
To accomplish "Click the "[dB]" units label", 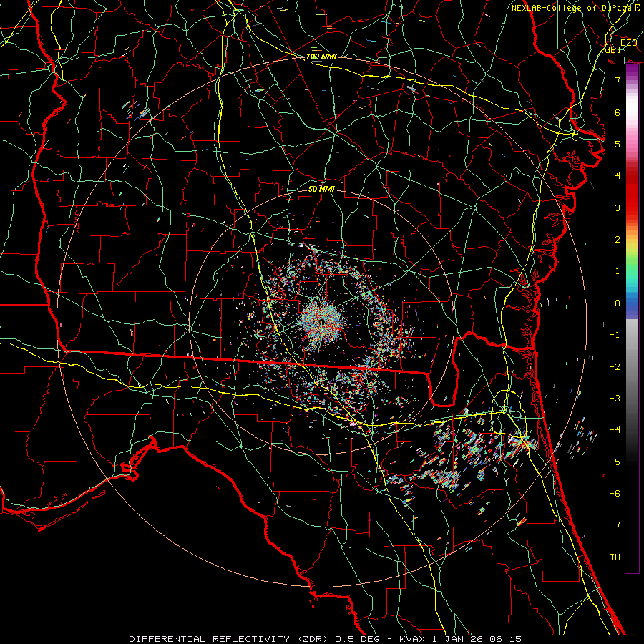I will pos(611,49).
